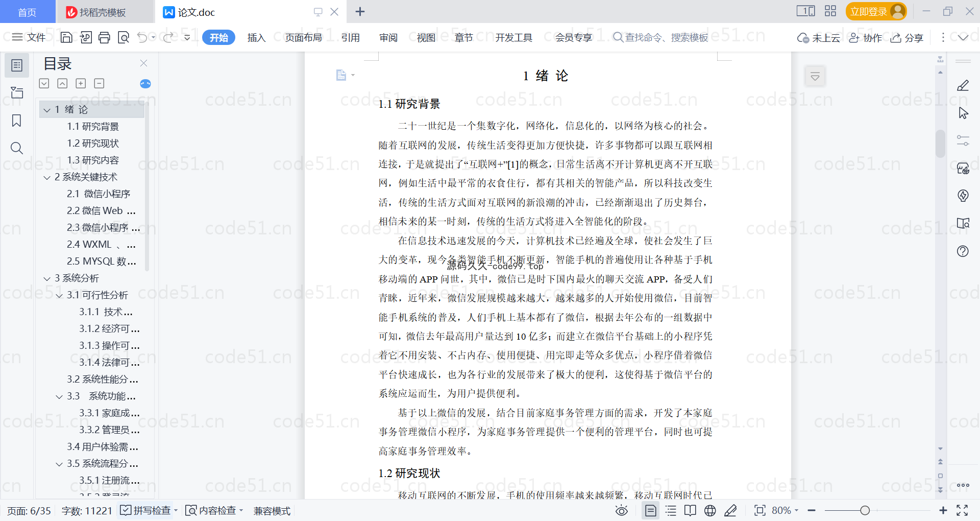Click the 协作 collaboration button
This screenshot has height=521, width=980.
click(x=865, y=38)
